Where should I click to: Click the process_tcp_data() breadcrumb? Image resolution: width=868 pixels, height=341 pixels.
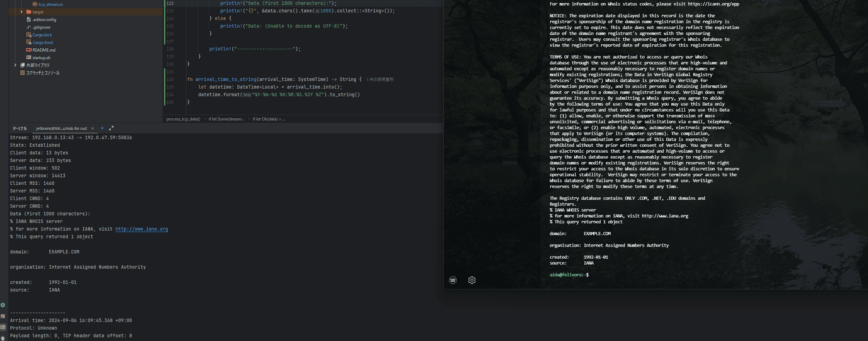(x=183, y=119)
